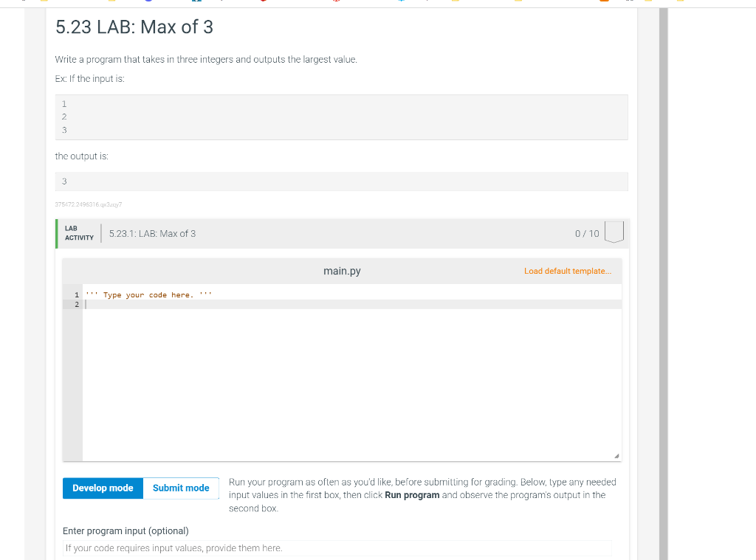Click the resize grip in the code editor corner
This screenshot has height=560, width=756.
(x=617, y=455)
